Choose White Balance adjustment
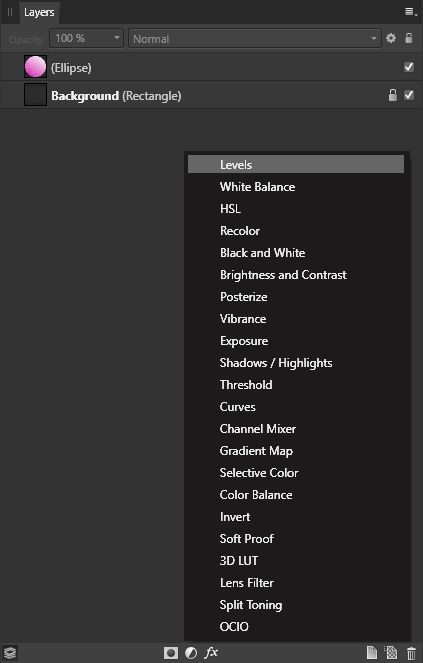 (x=296, y=186)
